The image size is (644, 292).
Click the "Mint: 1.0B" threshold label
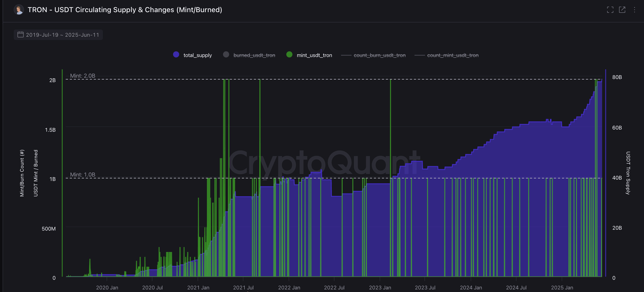[x=83, y=175]
